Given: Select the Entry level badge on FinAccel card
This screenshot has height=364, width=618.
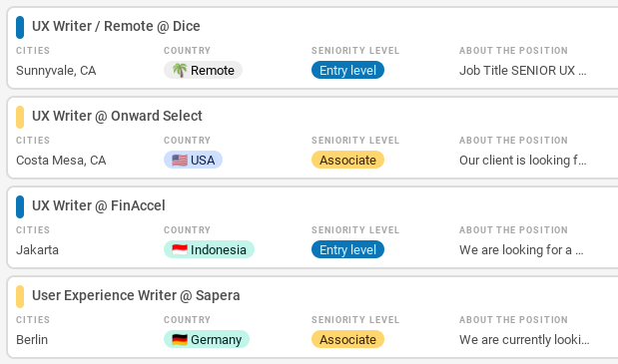Looking at the screenshot, I should coord(347,249).
